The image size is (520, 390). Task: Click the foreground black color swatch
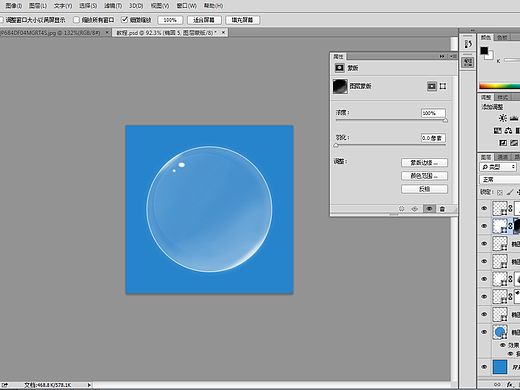click(x=484, y=51)
